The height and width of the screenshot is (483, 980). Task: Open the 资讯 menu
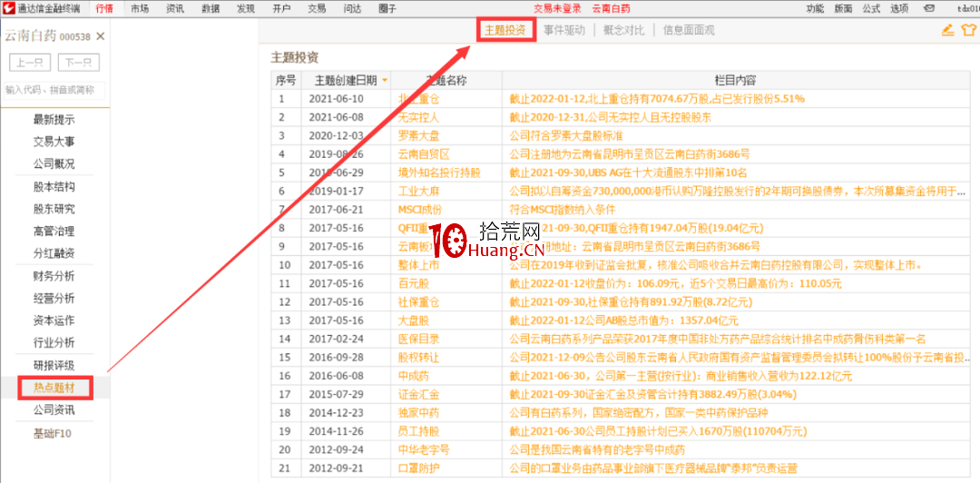(176, 9)
